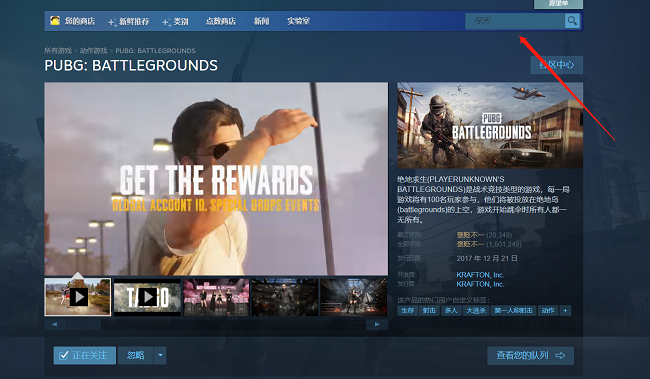
Task: Select the dark soldier screenshot thumbnail
Action: point(285,297)
